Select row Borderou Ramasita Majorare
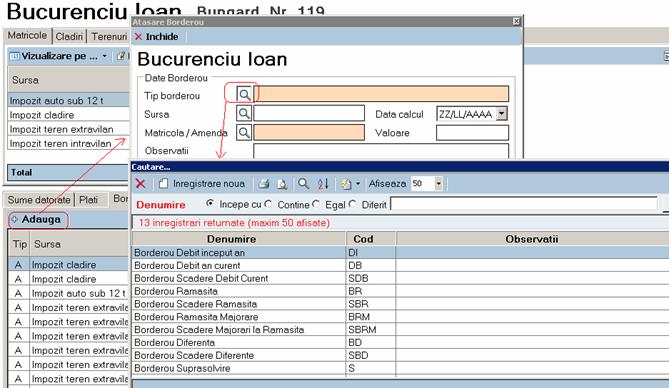Screen dimensions: 669x388 click(400, 317)
